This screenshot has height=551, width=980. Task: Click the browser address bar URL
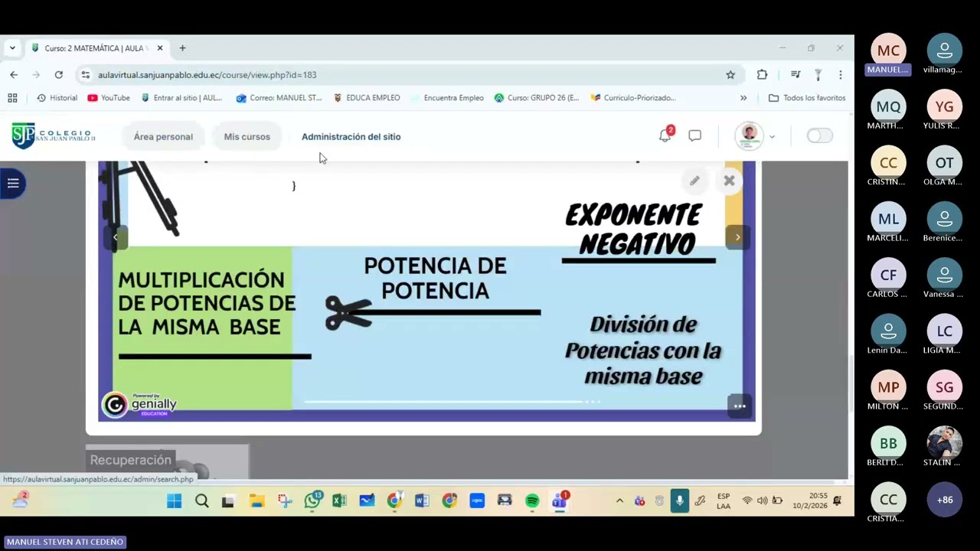pos(207,75)
